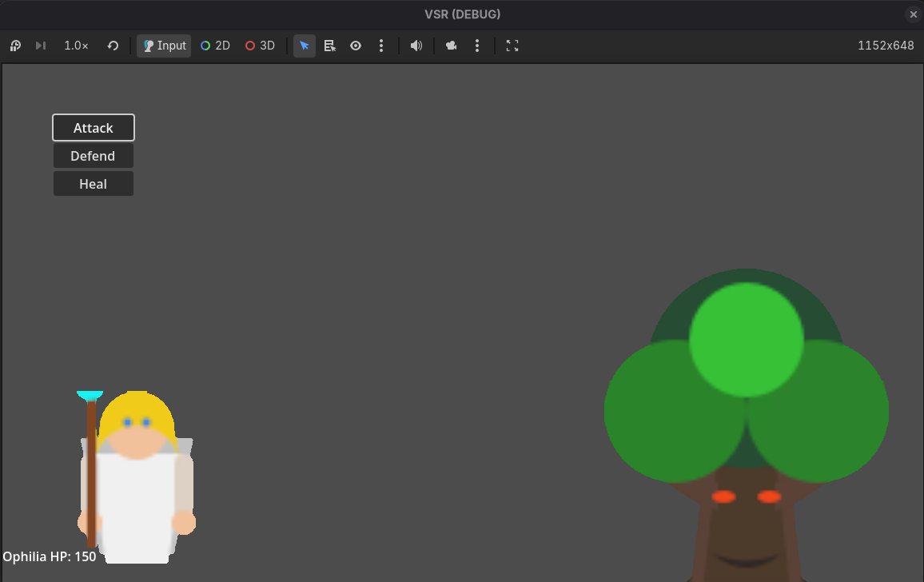Toggle selection visibility eye icon
Screen dimensions: 924x582
(356, 46)
